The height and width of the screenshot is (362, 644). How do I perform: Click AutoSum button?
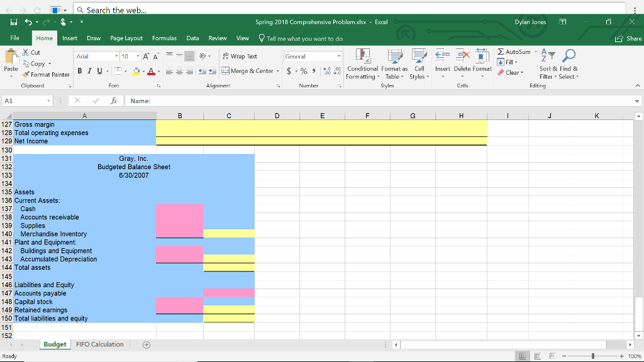[x=514, y=52]
